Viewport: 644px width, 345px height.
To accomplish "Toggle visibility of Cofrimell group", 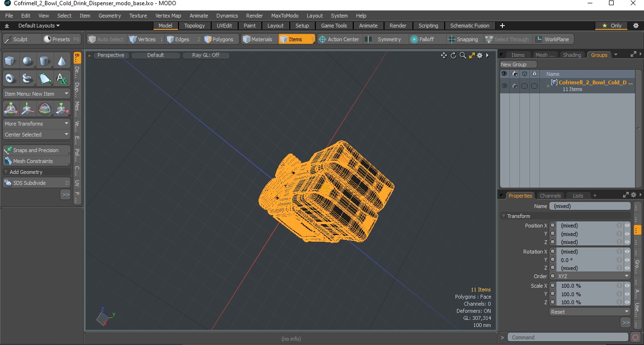I will click(504, 86).
